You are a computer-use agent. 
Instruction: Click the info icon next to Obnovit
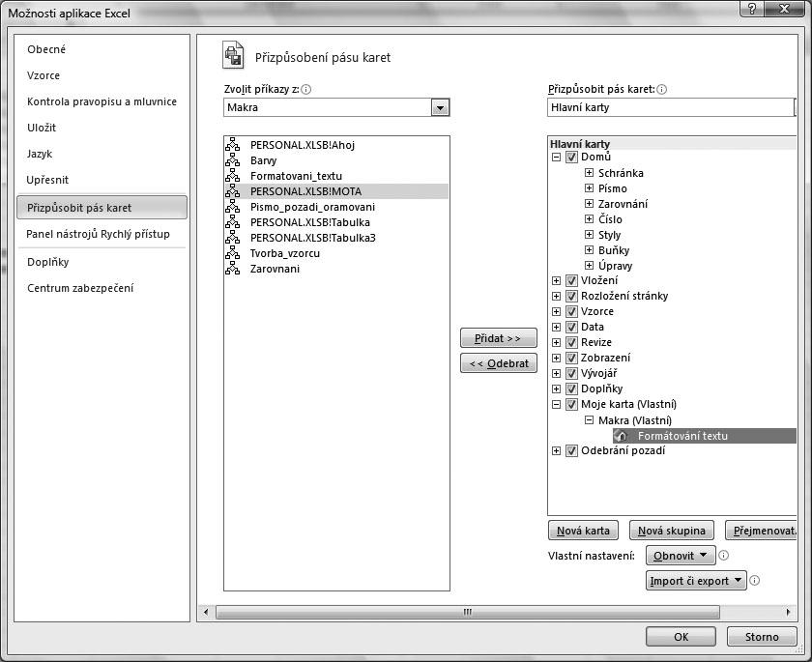(724, 556)
